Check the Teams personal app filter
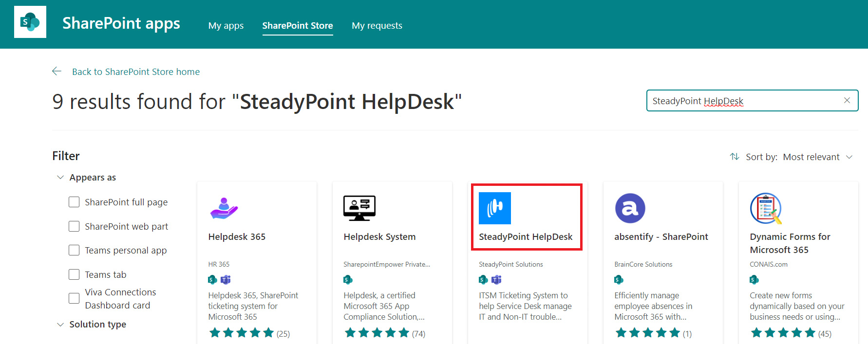The image size is (868, 344). (x=74, y=250)
